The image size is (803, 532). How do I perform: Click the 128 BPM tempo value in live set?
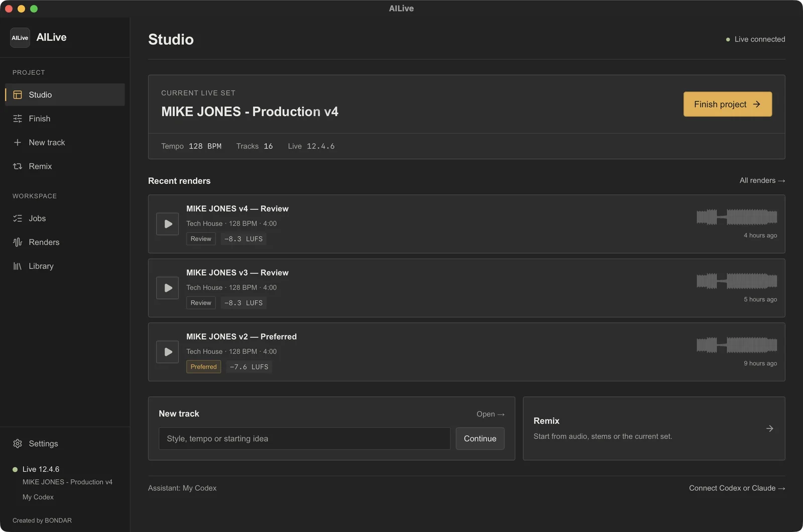205,147
